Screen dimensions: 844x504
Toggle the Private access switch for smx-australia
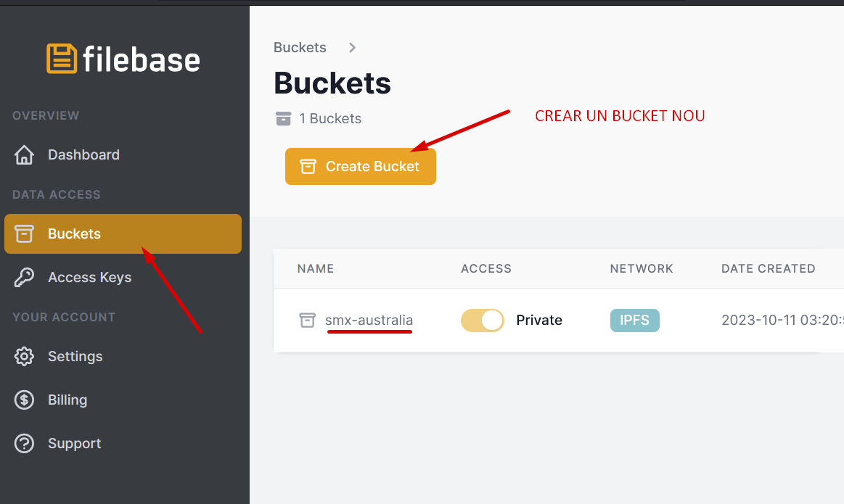pyautogui.click(x=483, y=320)
